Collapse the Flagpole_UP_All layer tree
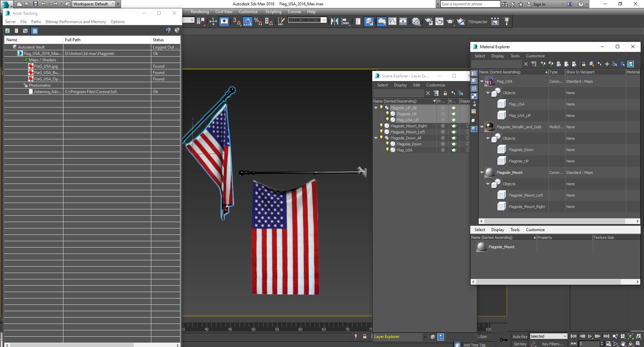Image resolution: width=644 pixels, height=347 pixels. [x=376, y=108]
